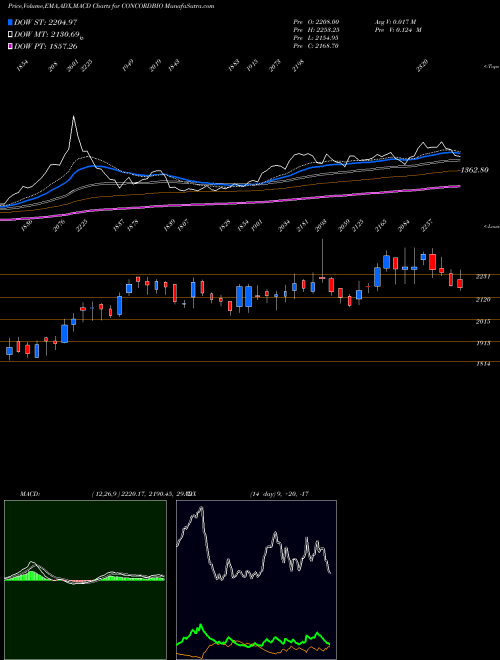Screen dimensions: 500x660
Task: Open the ADX indicator panel
Action: [256, 580]
